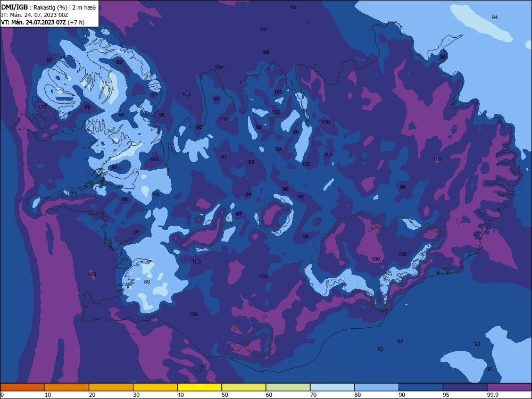Choose the medium blue 90–95 legend swatch
This screenshot has width=532, height=399.
421,387
